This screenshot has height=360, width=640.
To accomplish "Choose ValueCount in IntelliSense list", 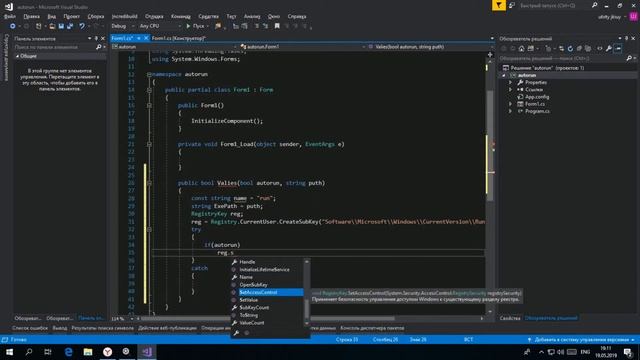I will point(267,323).
